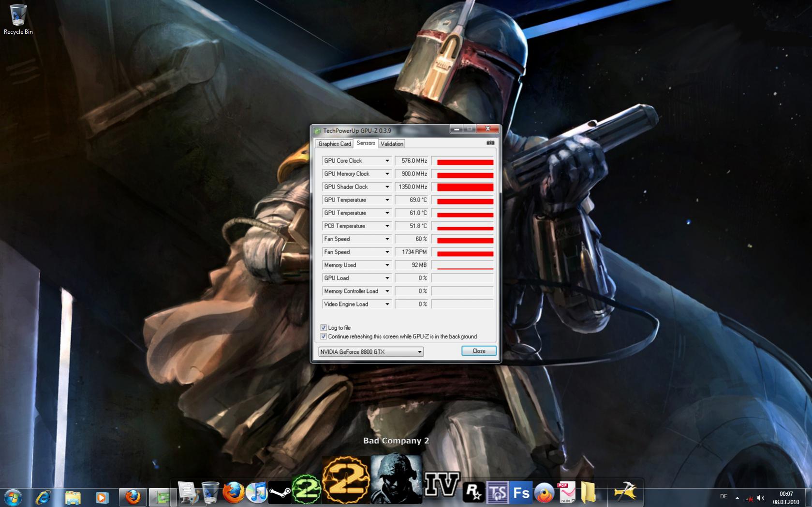
Task: Click the network status tray icon
Action: pyautogui.click(x=749, y=498)
